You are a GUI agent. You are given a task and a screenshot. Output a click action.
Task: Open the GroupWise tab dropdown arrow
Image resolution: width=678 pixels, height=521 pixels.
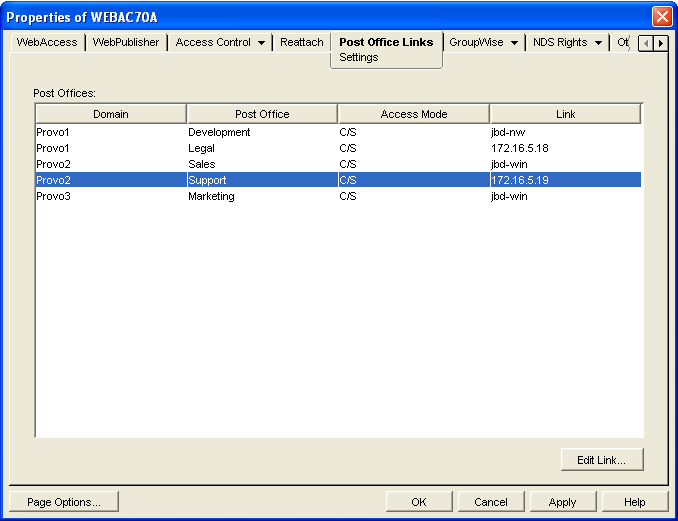tap(514, 43)
